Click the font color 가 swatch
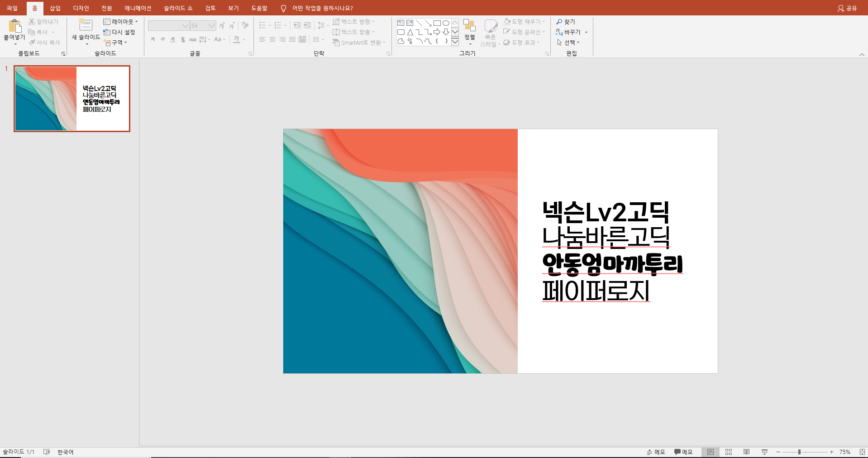868x458 pixels. point(236,39)
